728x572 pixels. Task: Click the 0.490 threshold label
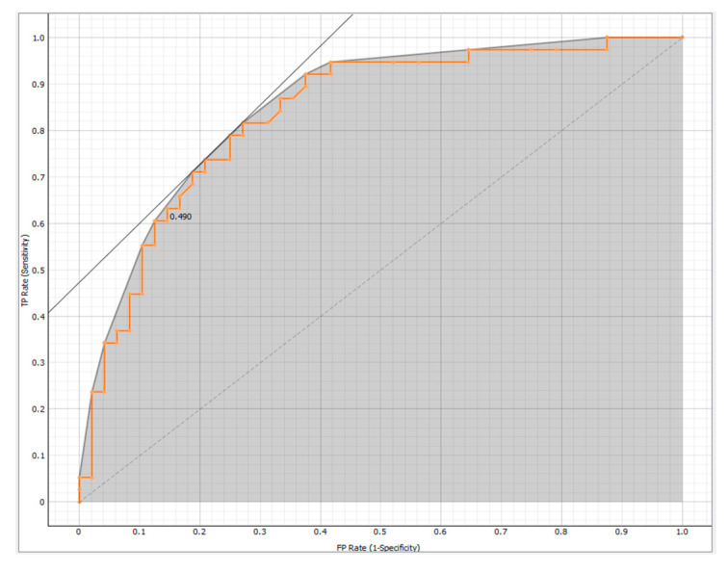[181, 217]
